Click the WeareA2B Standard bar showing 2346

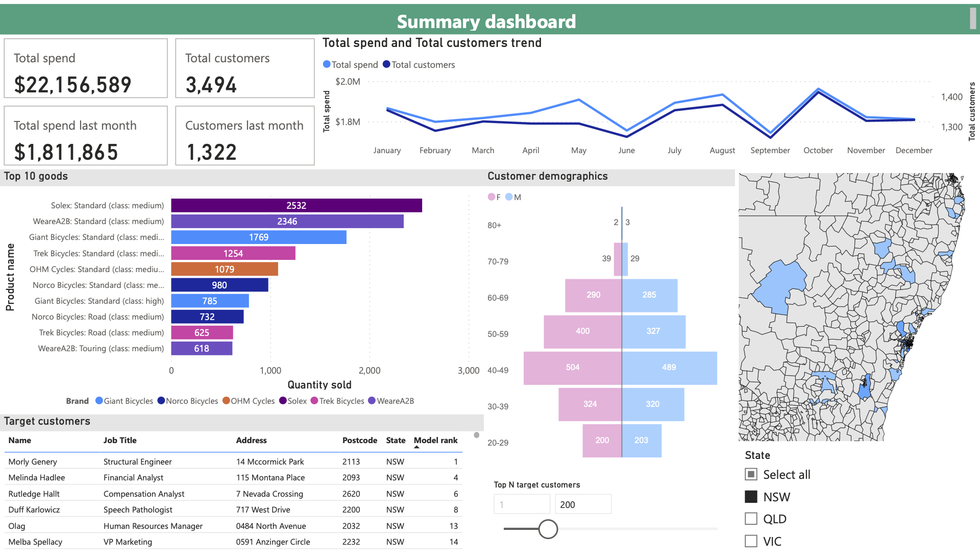tap(287, 221)
